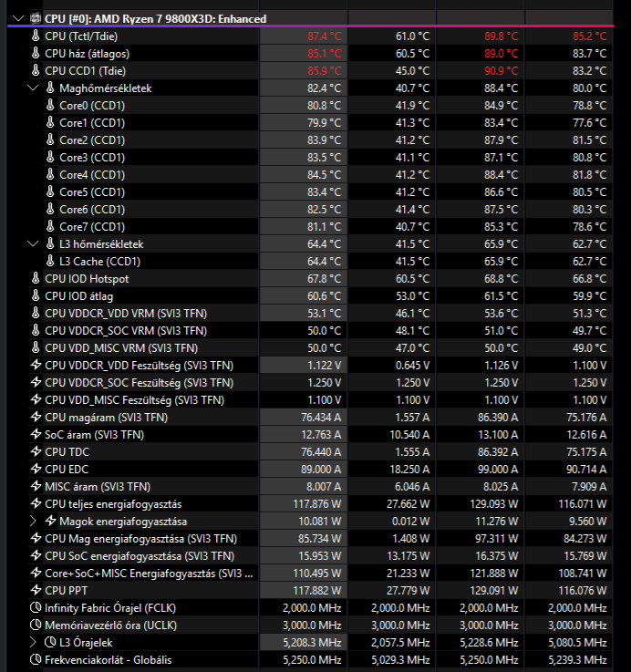Click the CPU chip icon in the header row

click(36, 19)
